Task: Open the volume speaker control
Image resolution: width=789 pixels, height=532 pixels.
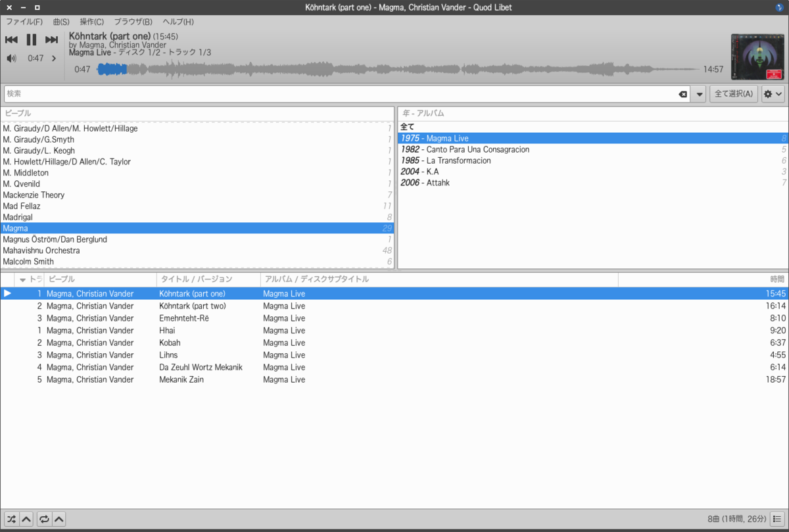Action: (11, 58)
